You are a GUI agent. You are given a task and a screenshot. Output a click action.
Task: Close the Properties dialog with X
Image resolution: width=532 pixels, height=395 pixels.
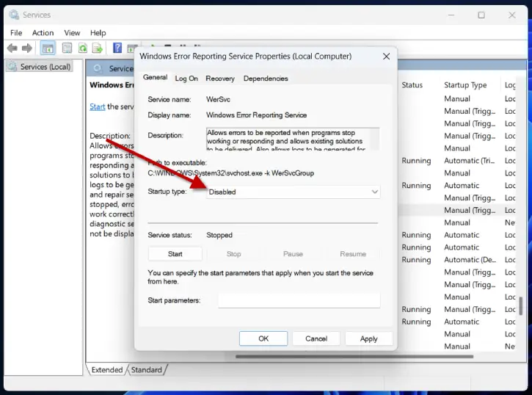386,57
